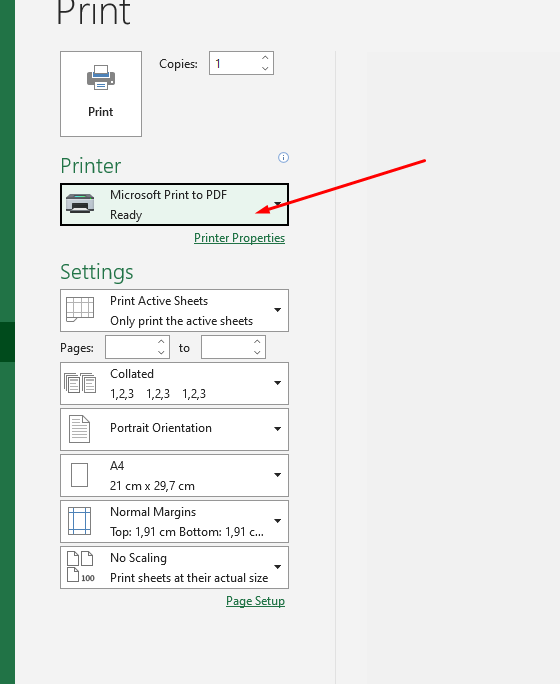The width and height of the screenshot is (560, 684).
Task: Click the printer info circle icon
Action: coord(283,157)
